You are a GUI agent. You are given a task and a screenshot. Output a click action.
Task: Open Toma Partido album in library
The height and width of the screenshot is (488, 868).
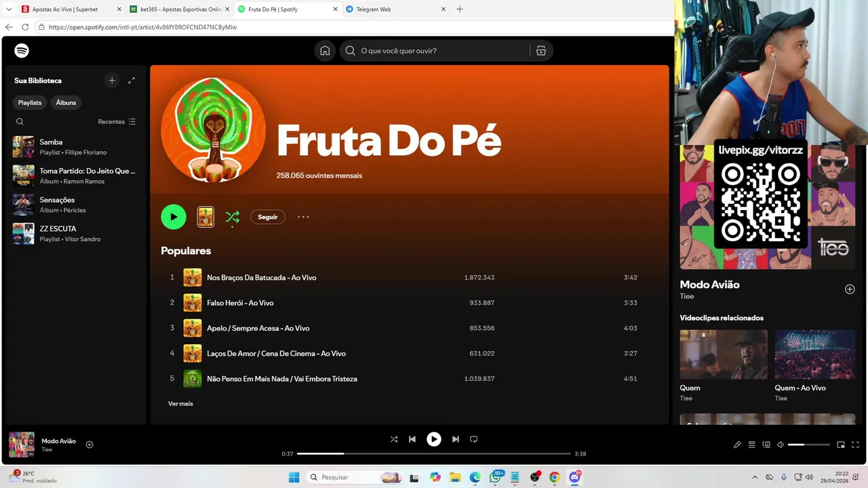tap(75, 176)
